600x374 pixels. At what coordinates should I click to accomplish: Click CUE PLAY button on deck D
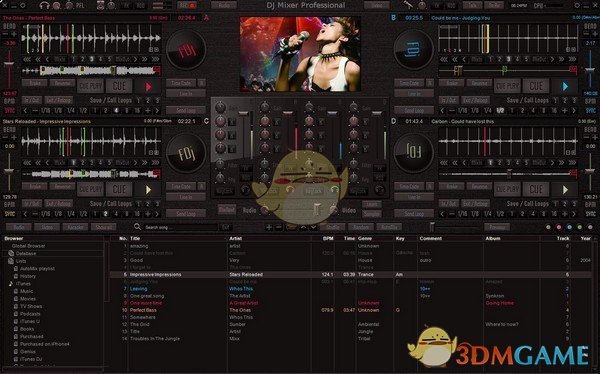coord(507,189)
